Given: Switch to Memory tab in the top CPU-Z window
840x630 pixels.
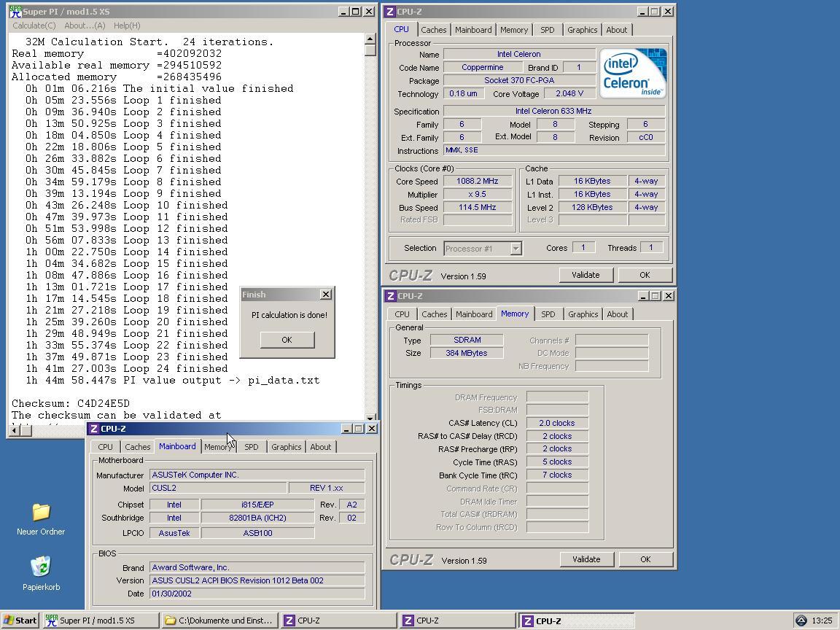Looking at the screenshot, I should pyautogui.click(x=514, y=30).
